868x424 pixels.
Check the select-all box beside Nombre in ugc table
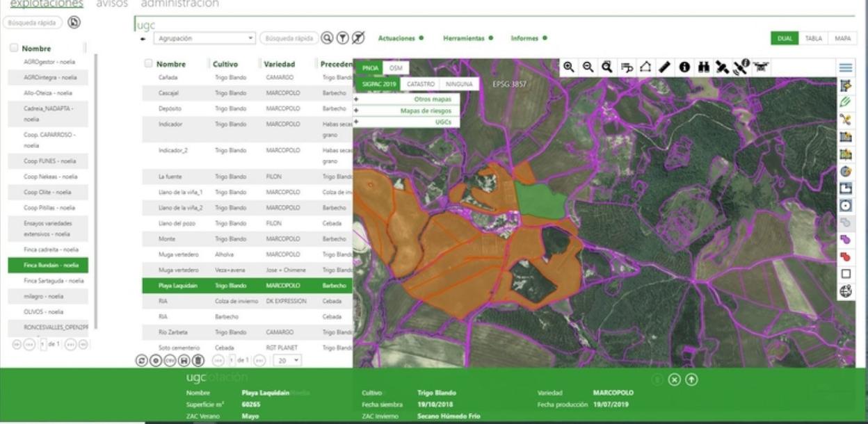click(x=147, y=64)
